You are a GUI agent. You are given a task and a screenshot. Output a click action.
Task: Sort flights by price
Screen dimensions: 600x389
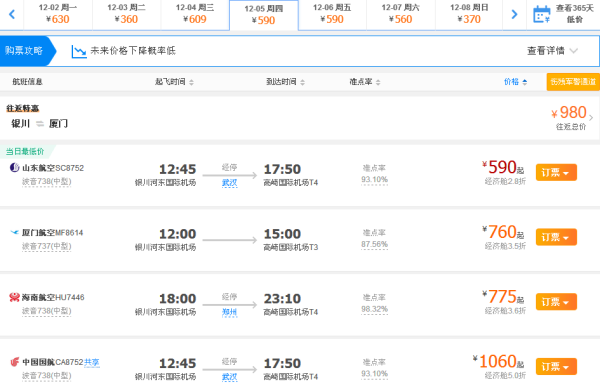(x=515, y=81)
